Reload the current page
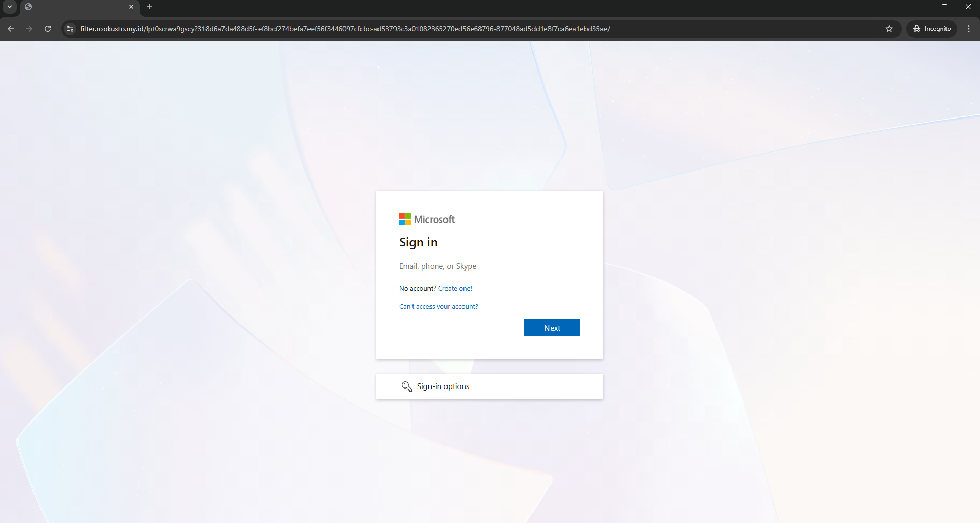 (x=48, y=29)
